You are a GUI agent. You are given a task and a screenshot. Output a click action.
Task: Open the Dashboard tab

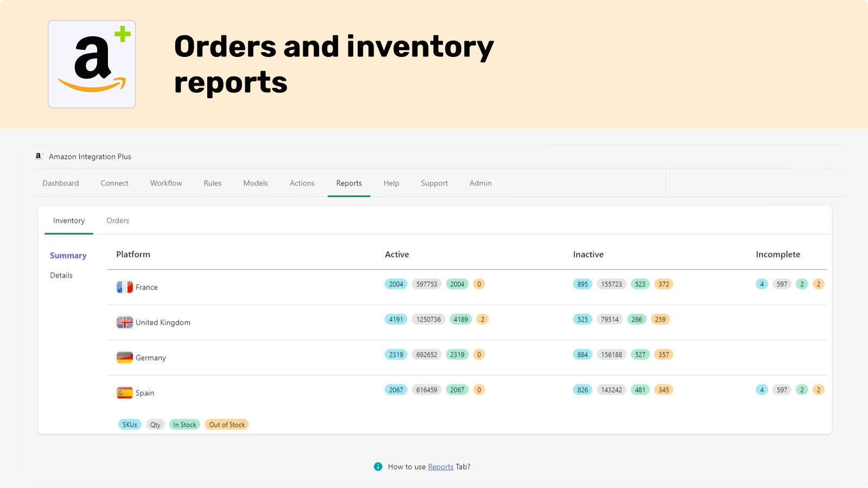coord(61,183)
